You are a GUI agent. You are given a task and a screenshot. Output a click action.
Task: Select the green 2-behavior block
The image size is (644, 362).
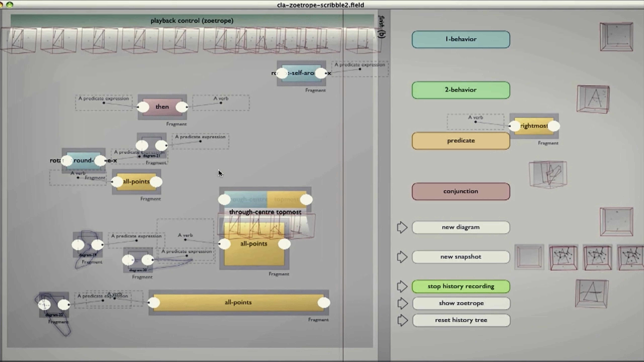tap(461, 90)
